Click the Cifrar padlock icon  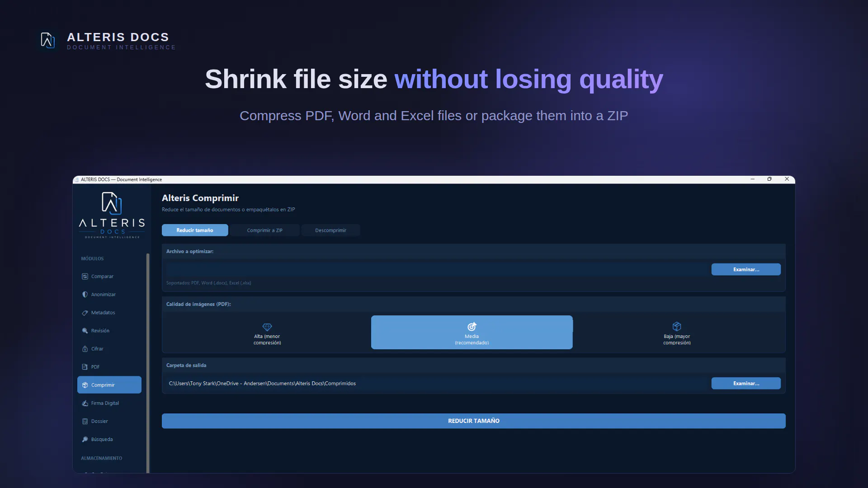85,349
